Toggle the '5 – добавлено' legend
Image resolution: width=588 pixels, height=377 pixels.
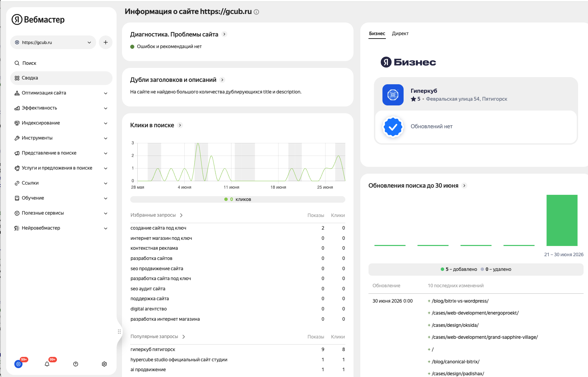click(x=459, y=269)
